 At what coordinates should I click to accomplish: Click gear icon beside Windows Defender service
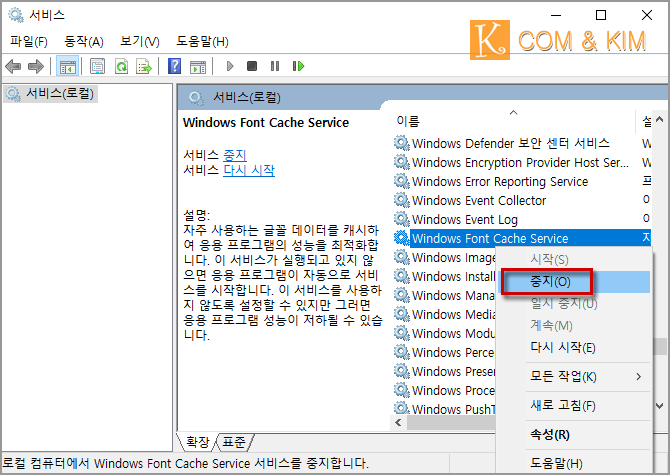click(401, 143)
